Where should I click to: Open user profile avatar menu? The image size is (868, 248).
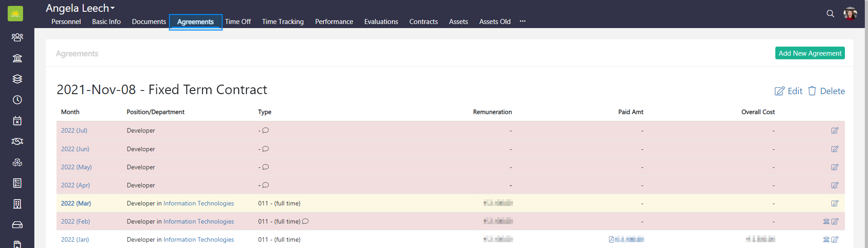850,14
